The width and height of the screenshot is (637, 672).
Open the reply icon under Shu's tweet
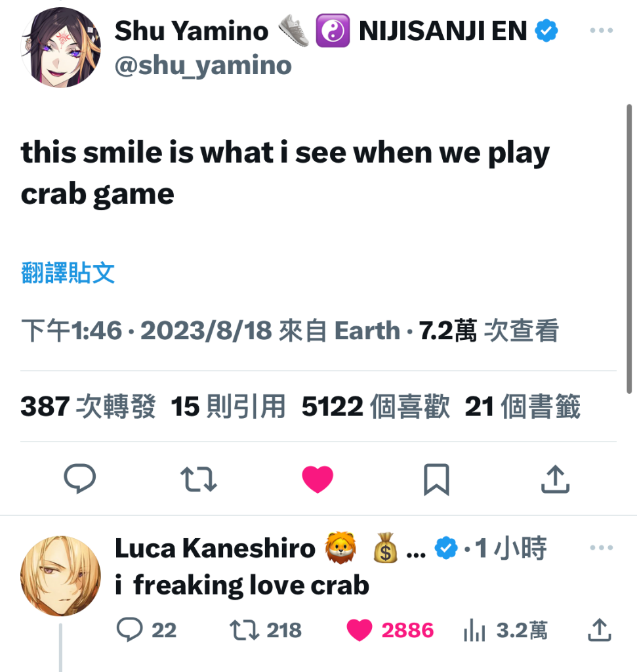pyautogui.click(x=79, y=478)
